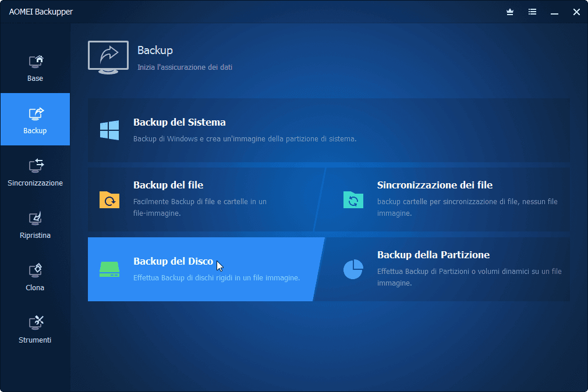Click the Windows logo icon for system backup

[109, 130]
